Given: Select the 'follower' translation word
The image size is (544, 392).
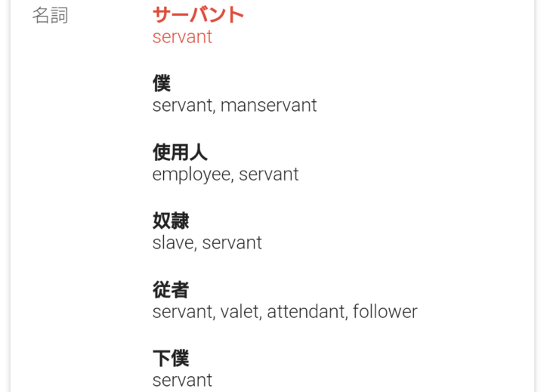Looking at the screenshot, I should coord(385,311).
